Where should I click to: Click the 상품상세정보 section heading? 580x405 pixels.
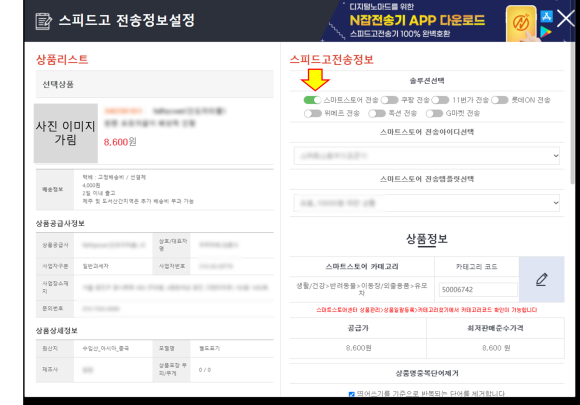(x=57, y=331)
